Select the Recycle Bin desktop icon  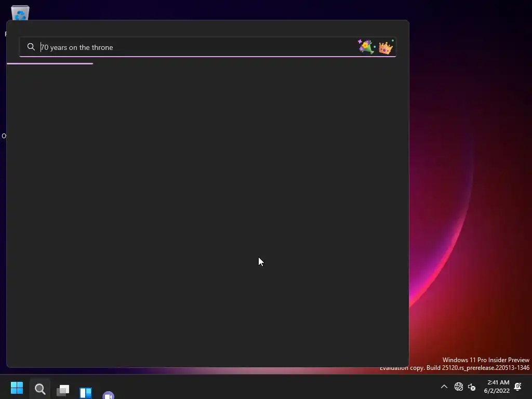(x=20, y=13)
